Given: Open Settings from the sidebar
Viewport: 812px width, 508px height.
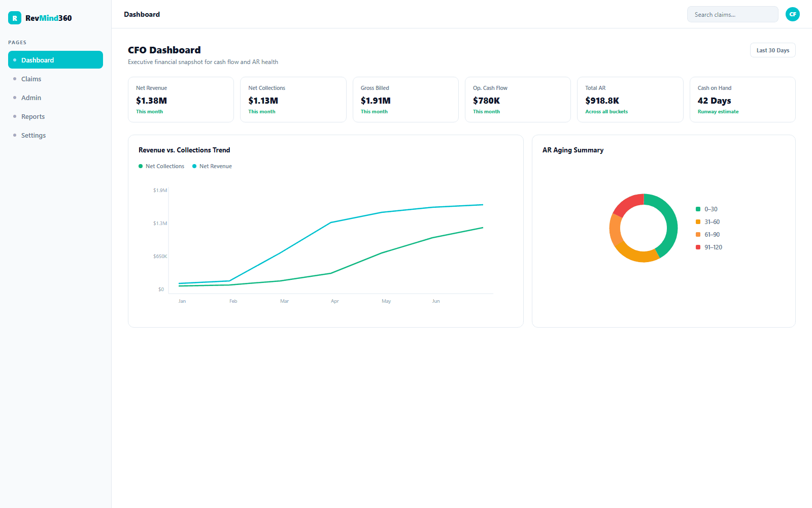Looking at the screenshot, I should pyautogui.click(x=55, y=135).
